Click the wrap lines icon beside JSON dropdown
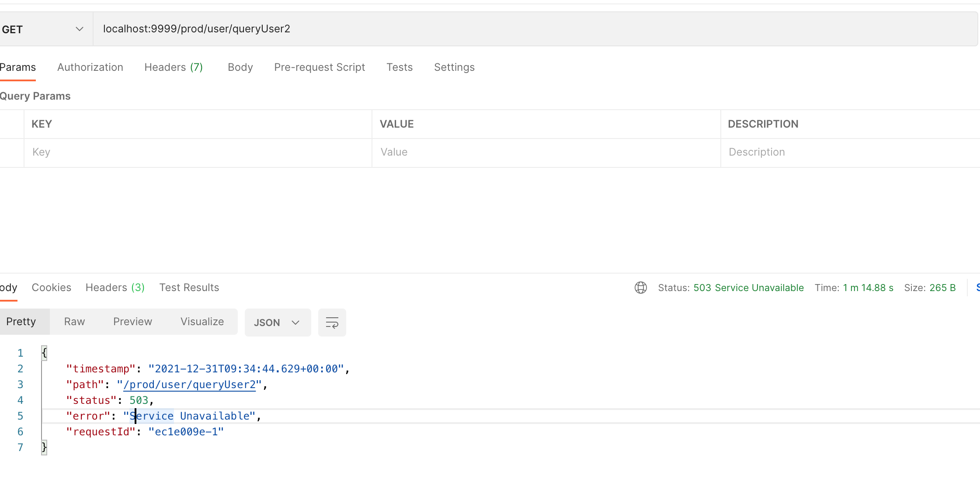The image size is (980, 486). [332, 323]
